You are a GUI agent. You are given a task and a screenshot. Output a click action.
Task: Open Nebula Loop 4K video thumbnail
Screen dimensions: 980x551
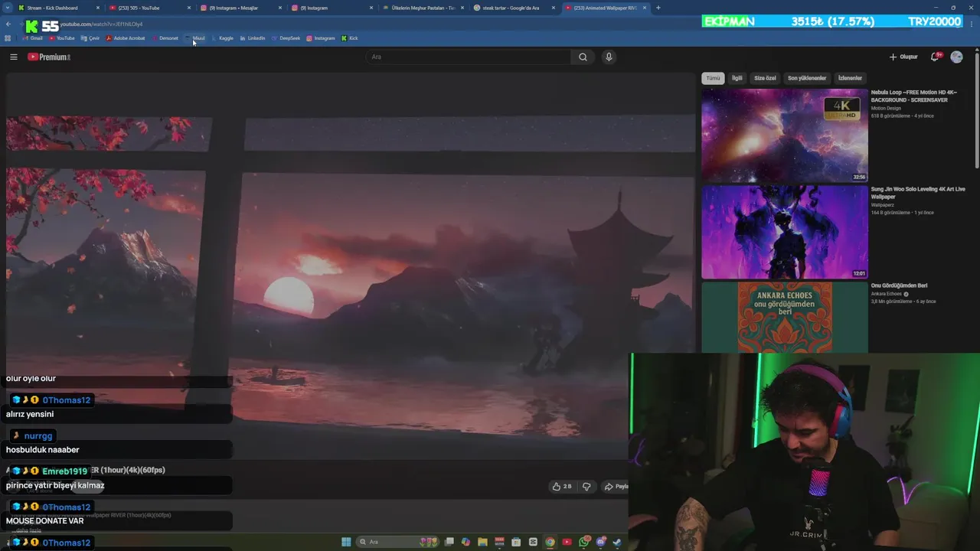pyautogui.click(x=785, y=135)
